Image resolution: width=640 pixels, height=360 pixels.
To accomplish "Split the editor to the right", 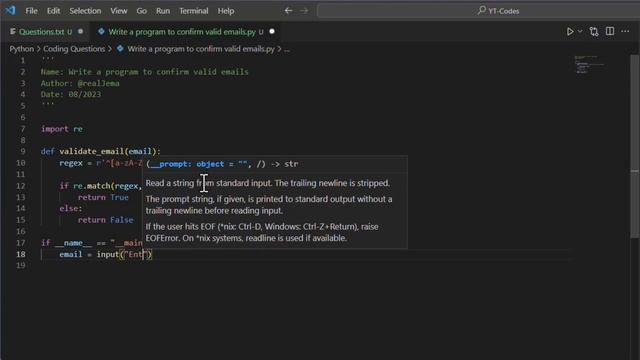I will [x=610, y=31].
